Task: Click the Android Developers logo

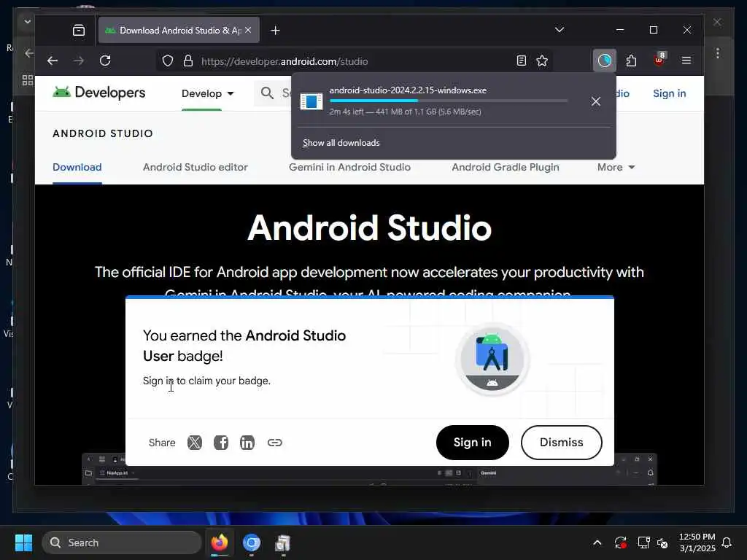Action: click(99, 93)
